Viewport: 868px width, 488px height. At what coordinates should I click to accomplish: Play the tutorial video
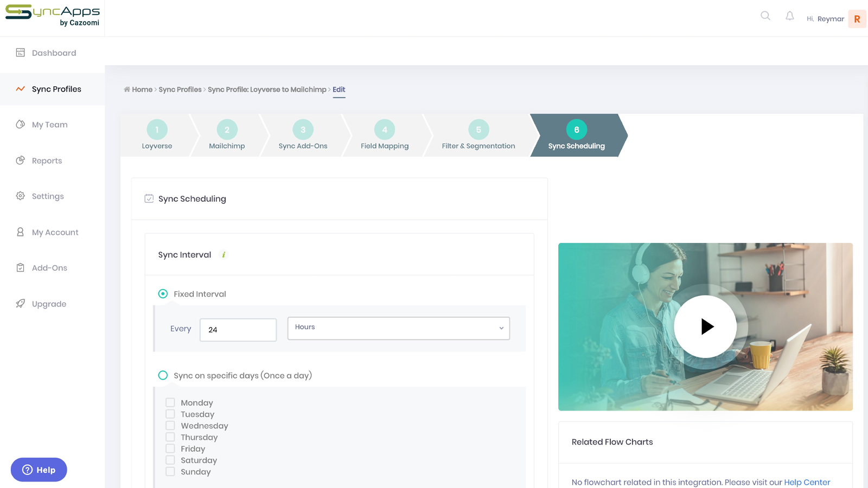705,326
